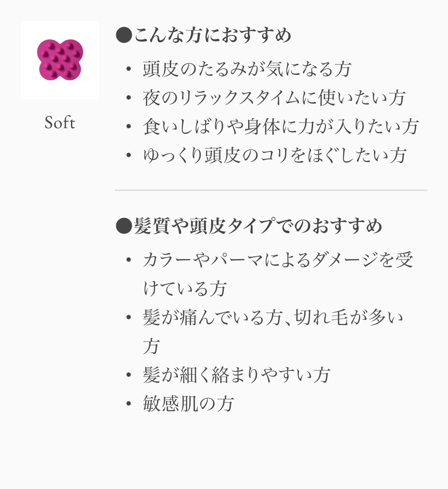This screenshot has height=489, width=448.
Task: Click the 髪が痛んでいる方、切れ毛が多い list item text
Action: (273, 318)
